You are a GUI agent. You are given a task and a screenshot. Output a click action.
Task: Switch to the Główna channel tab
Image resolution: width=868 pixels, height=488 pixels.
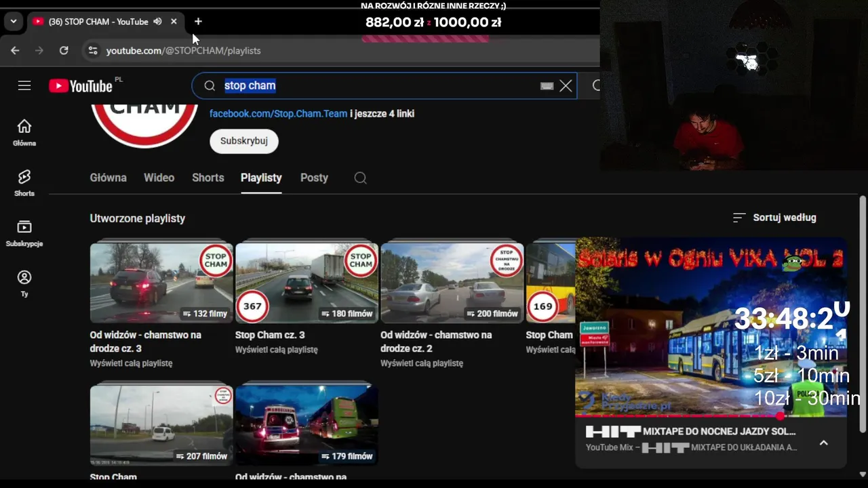pos(108,178)
